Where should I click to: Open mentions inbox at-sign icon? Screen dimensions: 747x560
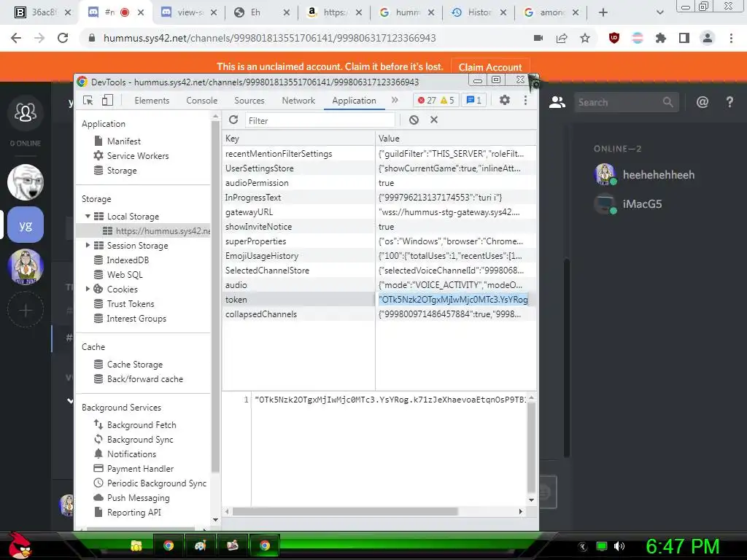point(703,102)
